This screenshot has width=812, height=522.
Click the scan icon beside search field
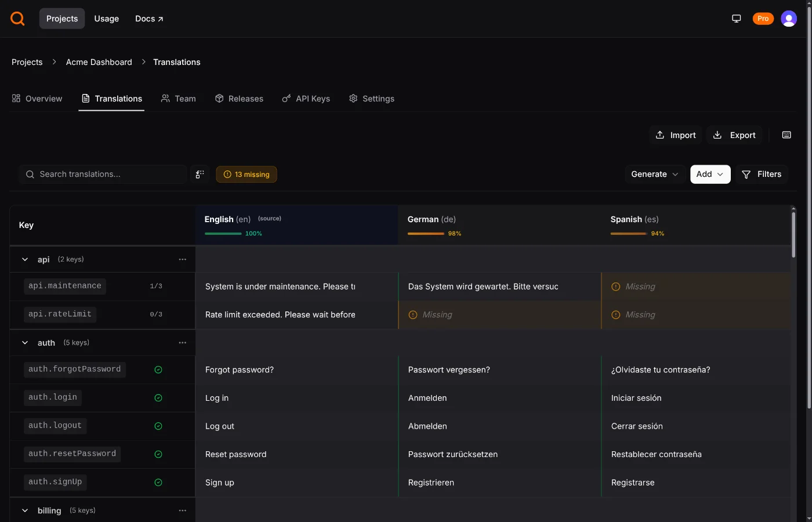(200, 174)
